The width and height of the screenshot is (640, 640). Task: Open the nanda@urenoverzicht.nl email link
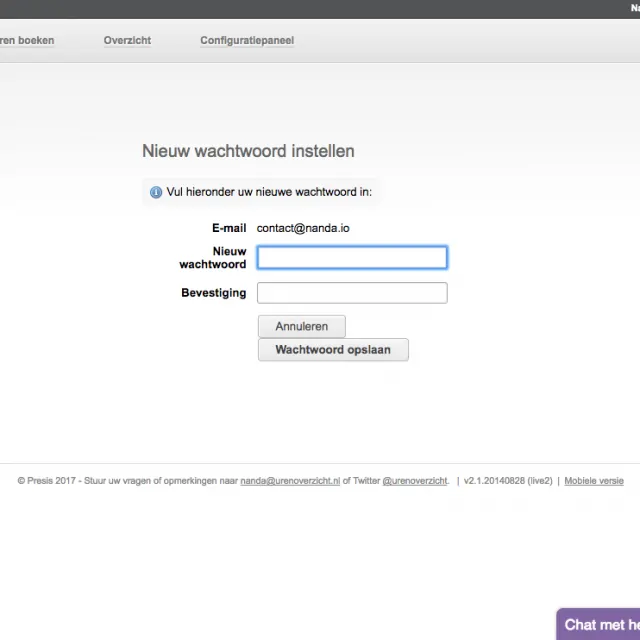(x=290, y=481)
